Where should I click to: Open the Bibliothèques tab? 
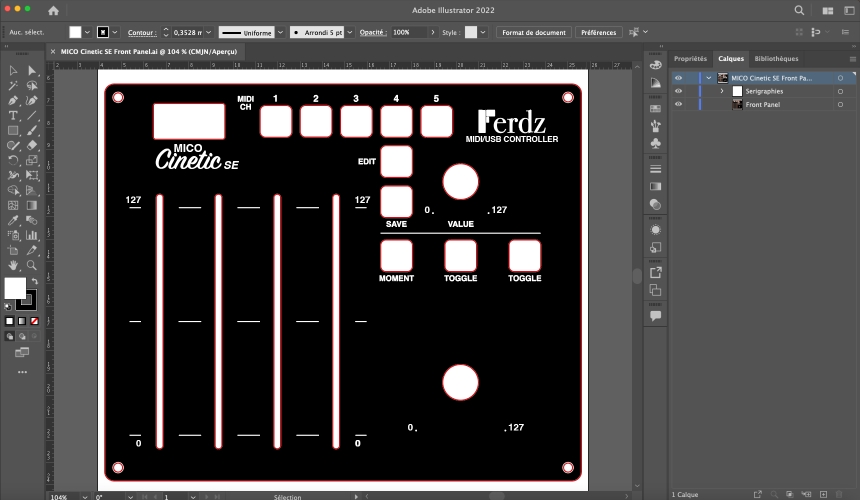click(776, 59)
